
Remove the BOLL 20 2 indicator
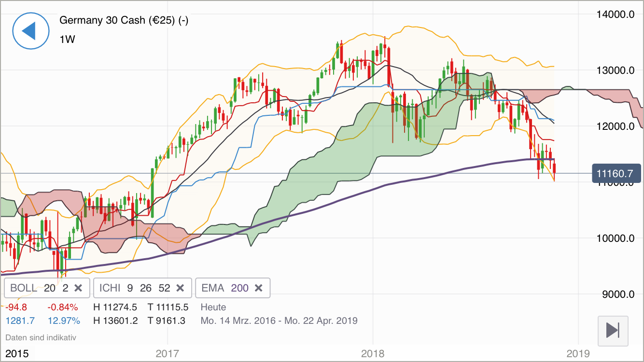(x=78, y=288)
